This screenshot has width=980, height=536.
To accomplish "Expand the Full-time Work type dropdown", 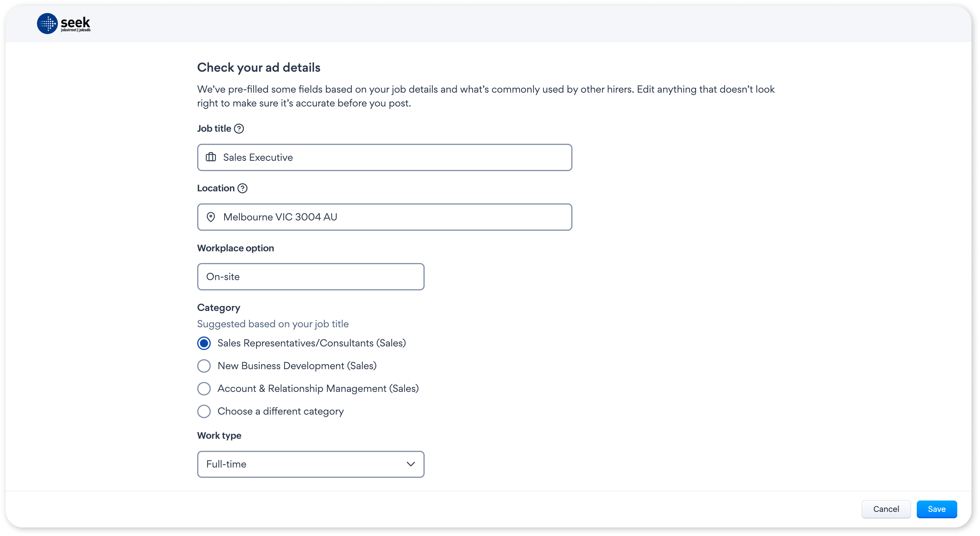I will click(x=311, y=464).
